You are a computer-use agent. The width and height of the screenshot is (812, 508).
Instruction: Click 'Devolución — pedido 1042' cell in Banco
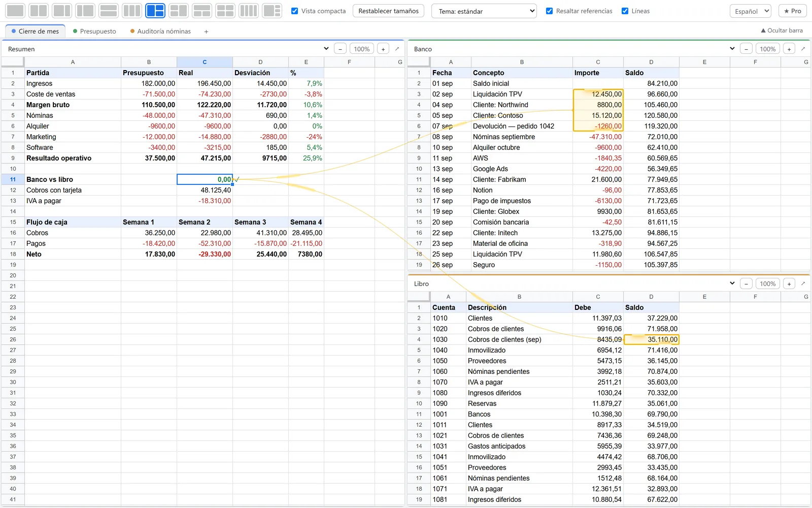click(522, 126)
